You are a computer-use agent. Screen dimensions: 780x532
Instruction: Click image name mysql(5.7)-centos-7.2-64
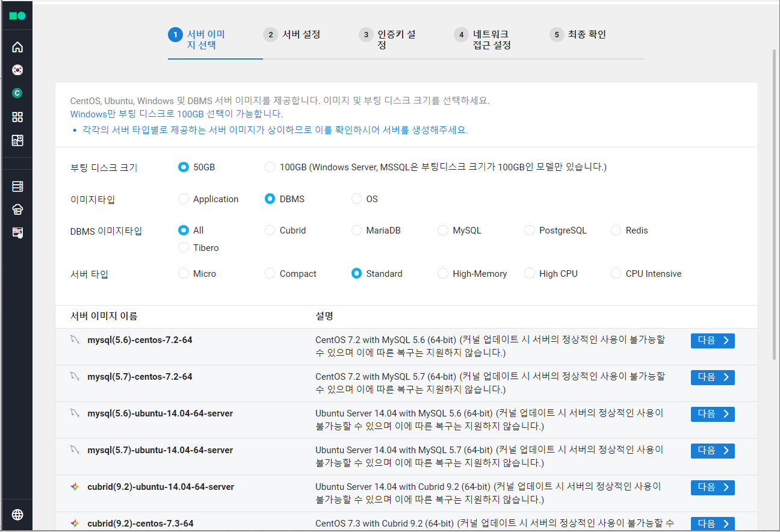point(140,377)
